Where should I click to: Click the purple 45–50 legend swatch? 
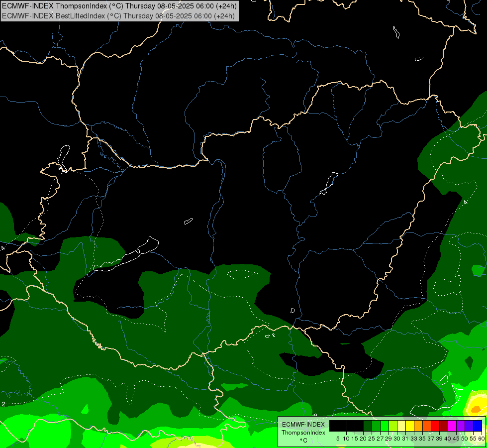tap(461, 426)
